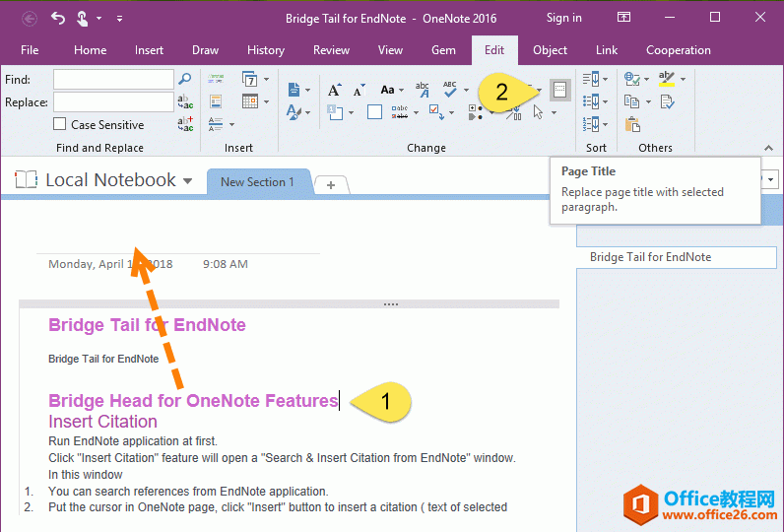Click the Replace All icon under Replace

(185, 124)
